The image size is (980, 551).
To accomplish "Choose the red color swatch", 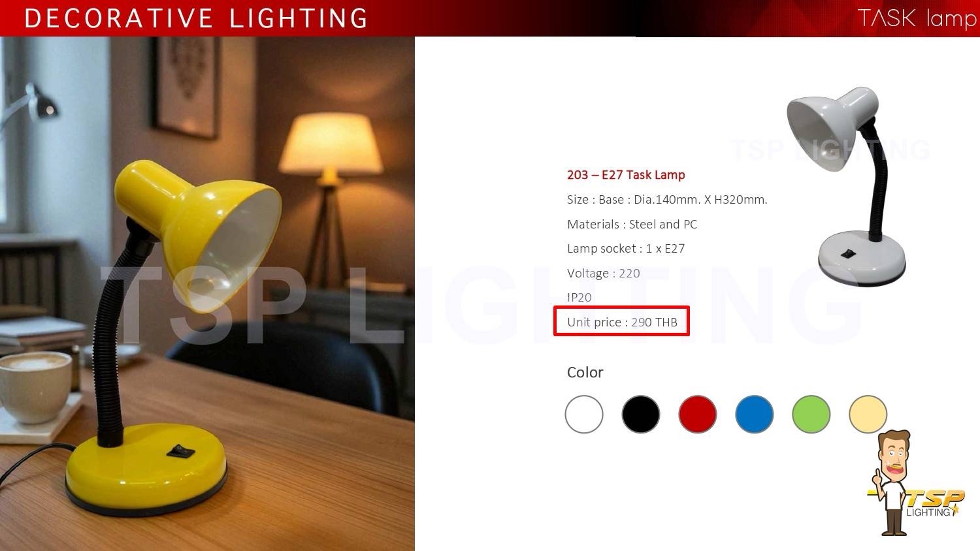I will click(x=698, y=414).
